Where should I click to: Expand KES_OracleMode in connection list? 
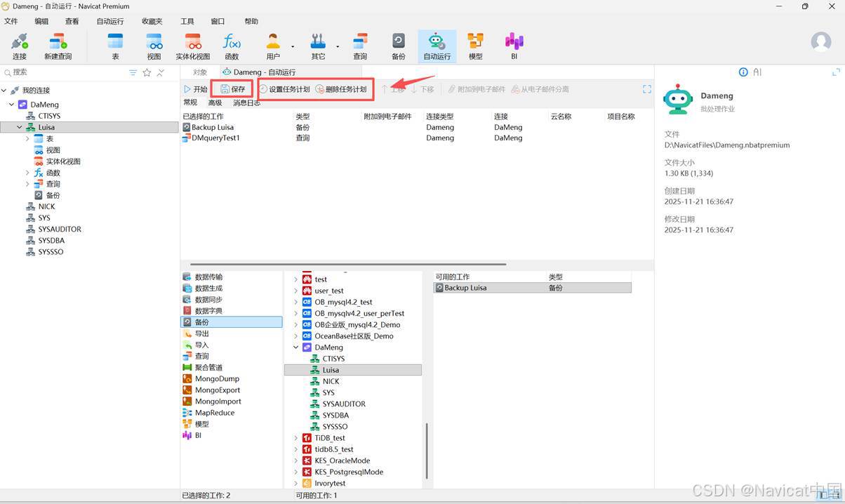(296, 460)
